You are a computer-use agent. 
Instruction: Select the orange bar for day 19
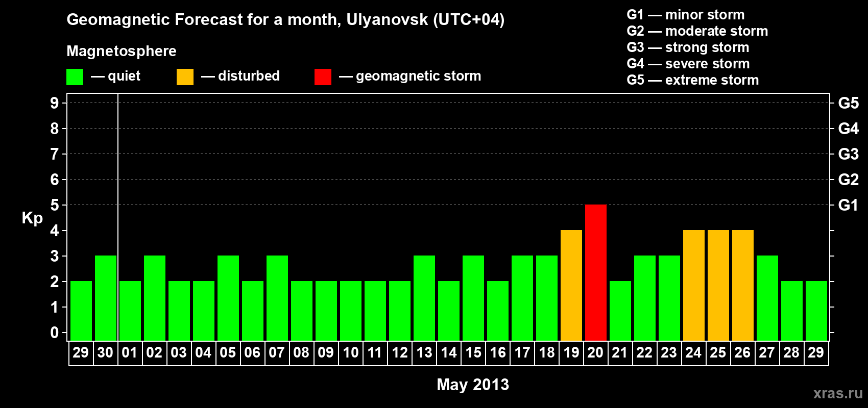[571, 285]
